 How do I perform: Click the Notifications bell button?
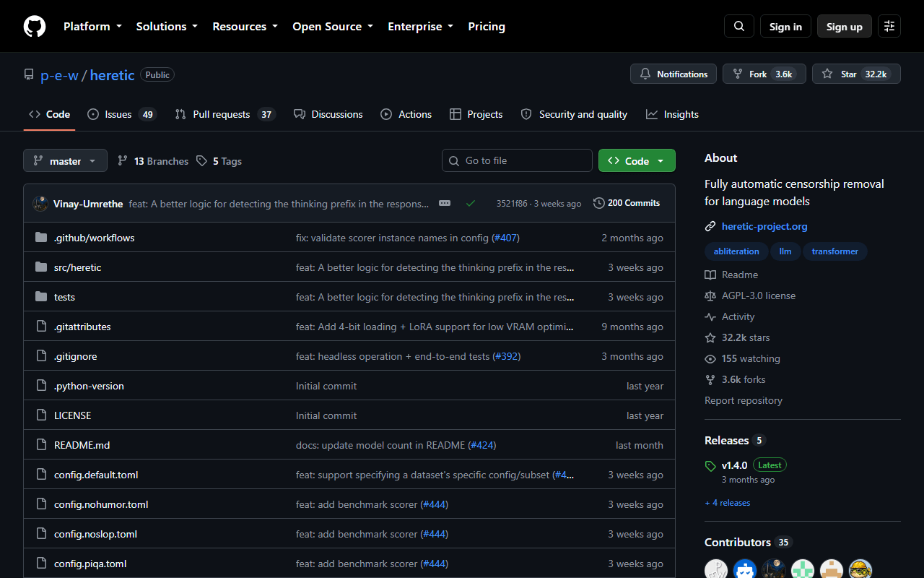coord(674,74)
